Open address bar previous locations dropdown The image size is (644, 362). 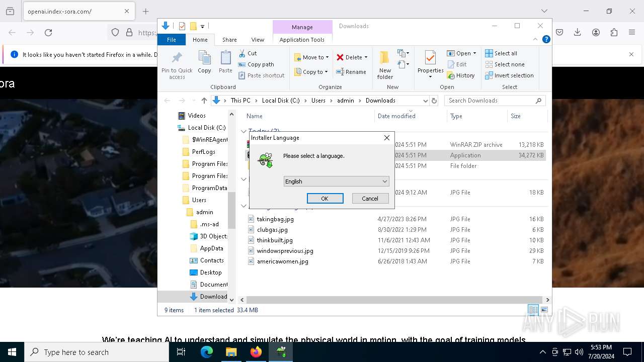pos(425,101)
